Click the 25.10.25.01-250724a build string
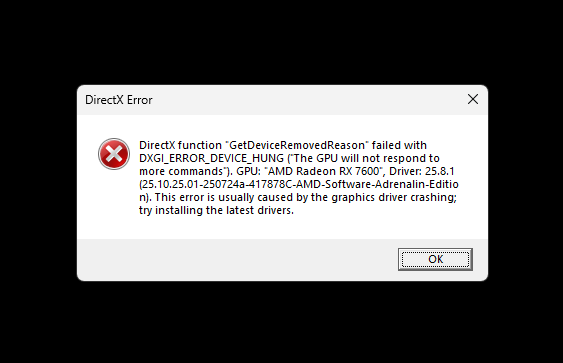Viewport: 563px width, 363px height. pyautogui.click(x=193, y=184)
